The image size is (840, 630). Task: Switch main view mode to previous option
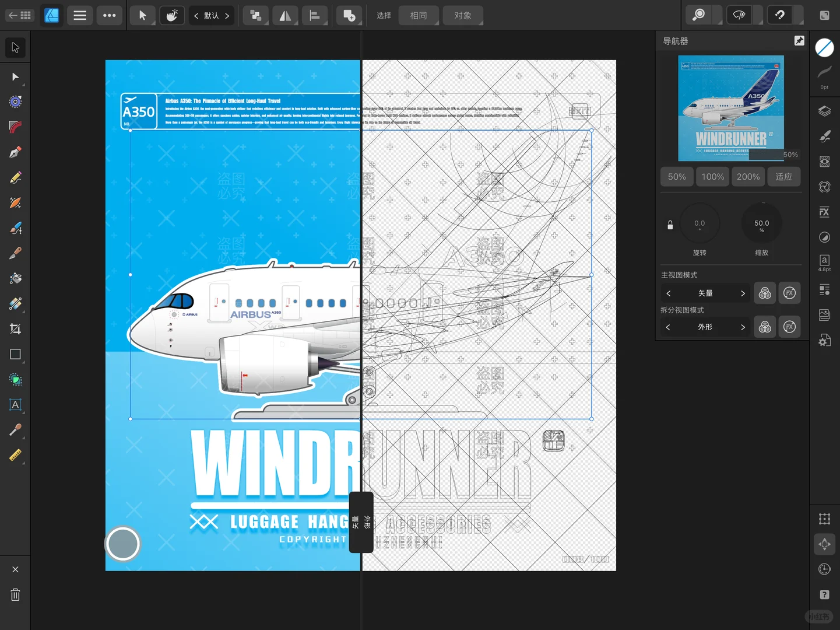tap(669, 293)
